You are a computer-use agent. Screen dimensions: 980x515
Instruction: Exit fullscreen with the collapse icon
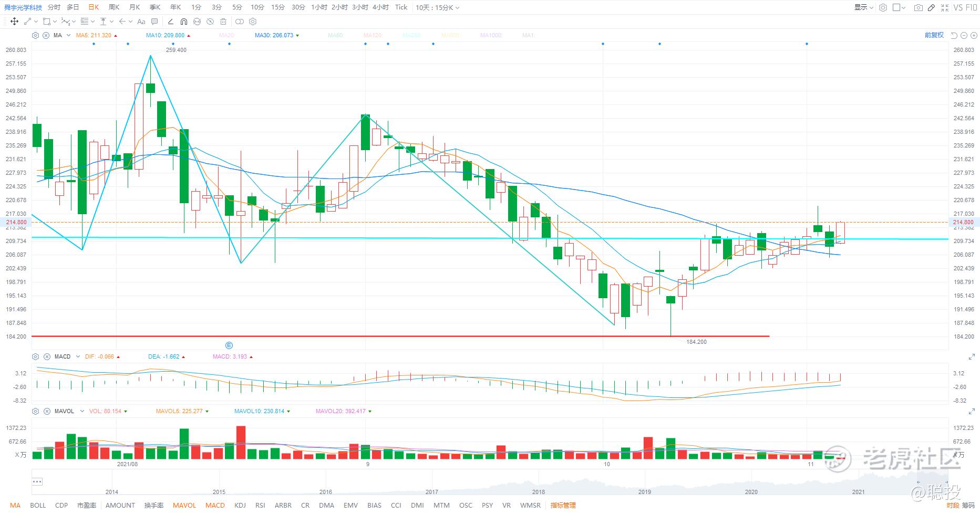[x=945, y=7]
